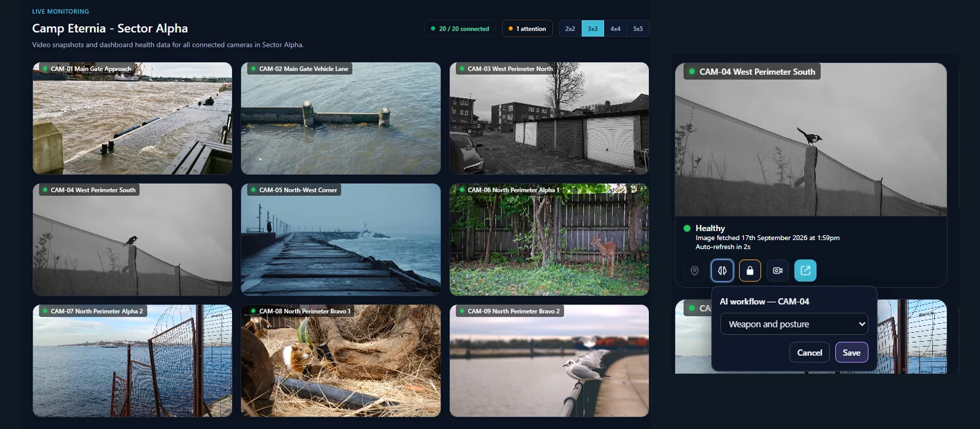Open CAM-06 North Perimeter Alpha 1 tile

pyautogui.click(x=549, y=239)
